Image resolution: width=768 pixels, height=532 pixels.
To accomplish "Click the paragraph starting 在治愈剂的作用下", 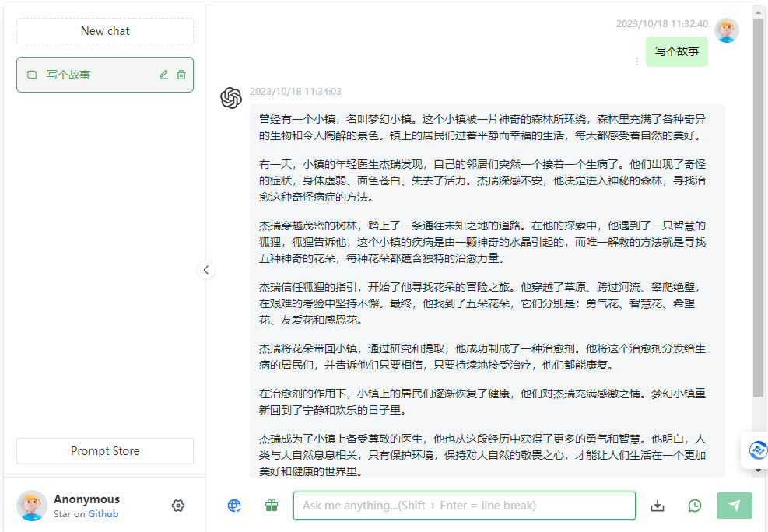I will click(x=482, y=402).
